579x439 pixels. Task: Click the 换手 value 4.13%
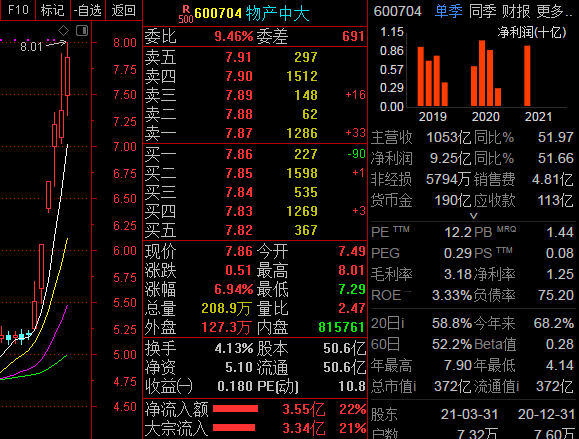pos(233,348)
